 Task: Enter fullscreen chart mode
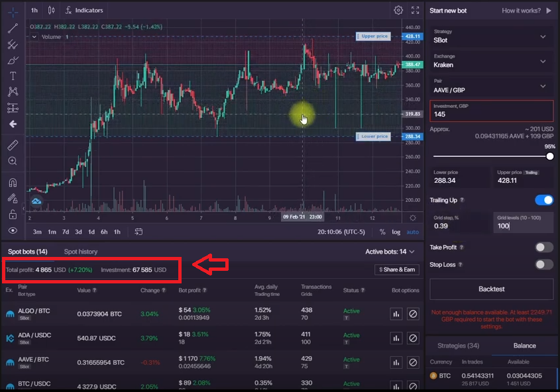[x=416, y=11]
